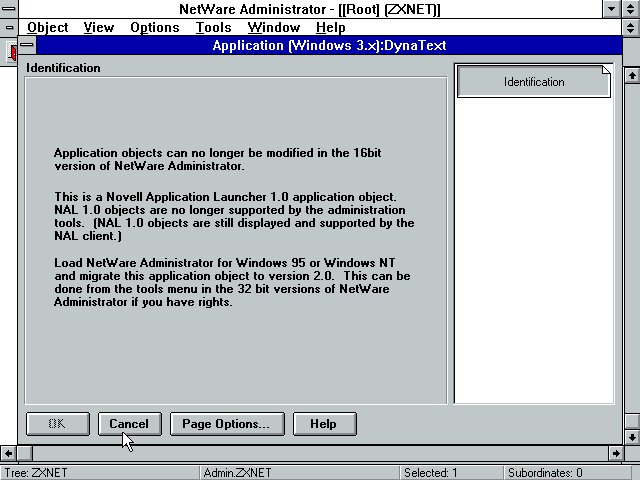640x480 pixels.
Task: Minimize the NetWare Administrator window
Action: coord(611,9)
